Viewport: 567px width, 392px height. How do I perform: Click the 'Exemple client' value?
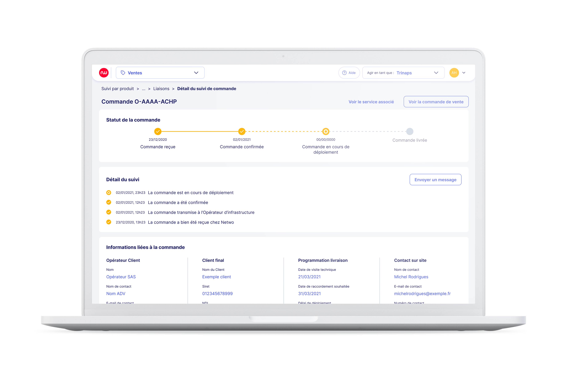pos(216,277)
